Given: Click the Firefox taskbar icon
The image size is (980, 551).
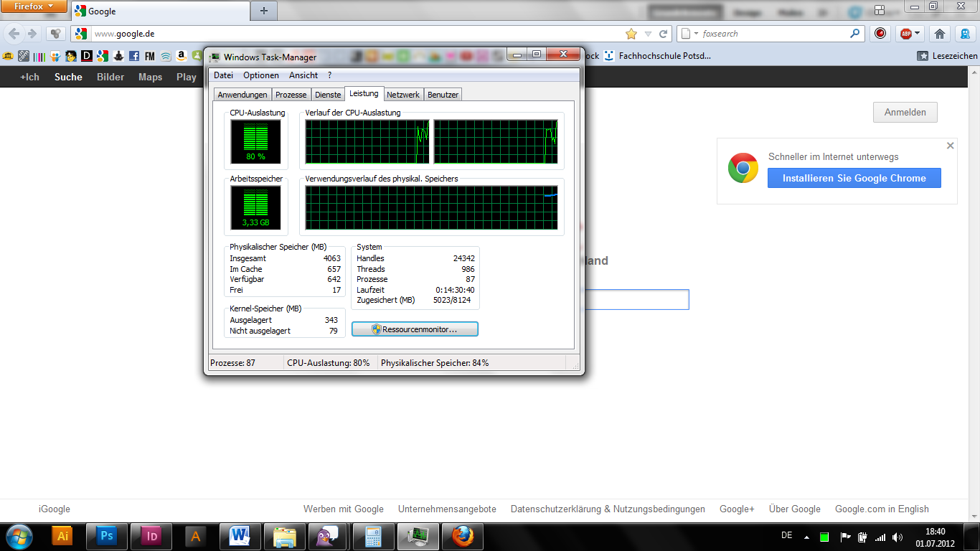Looking at the screenshot, I should (463, 536).
